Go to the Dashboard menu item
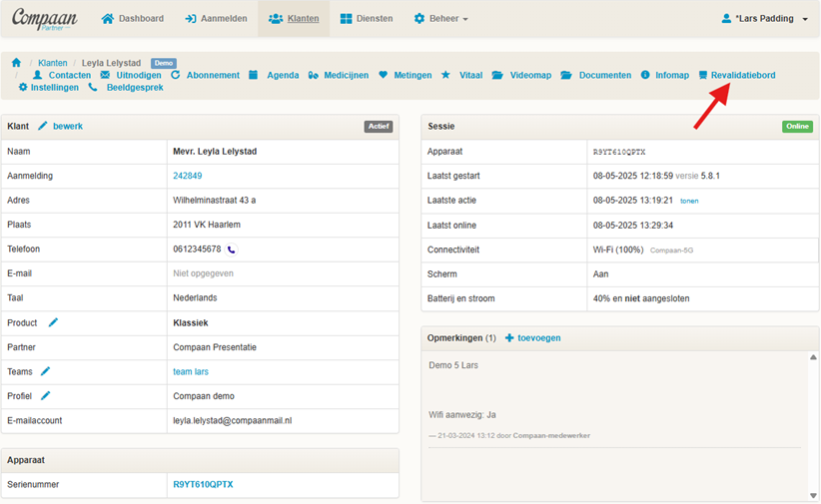 point(133,18)
